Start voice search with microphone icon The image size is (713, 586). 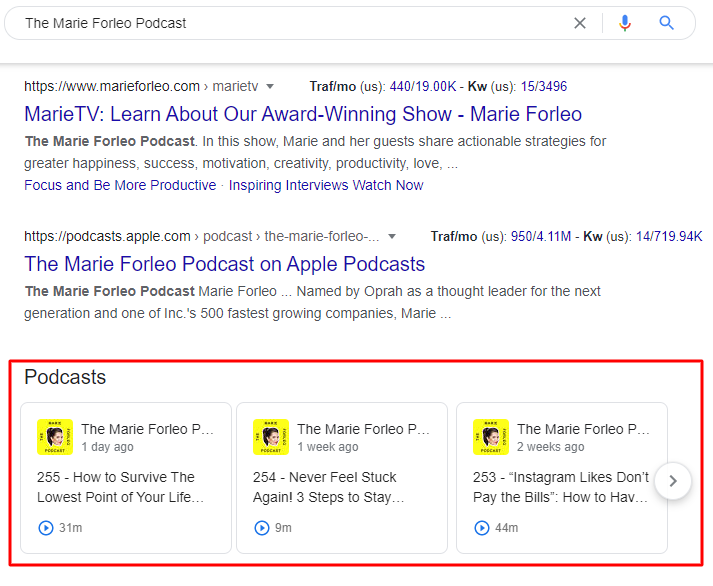coord(625,23)
